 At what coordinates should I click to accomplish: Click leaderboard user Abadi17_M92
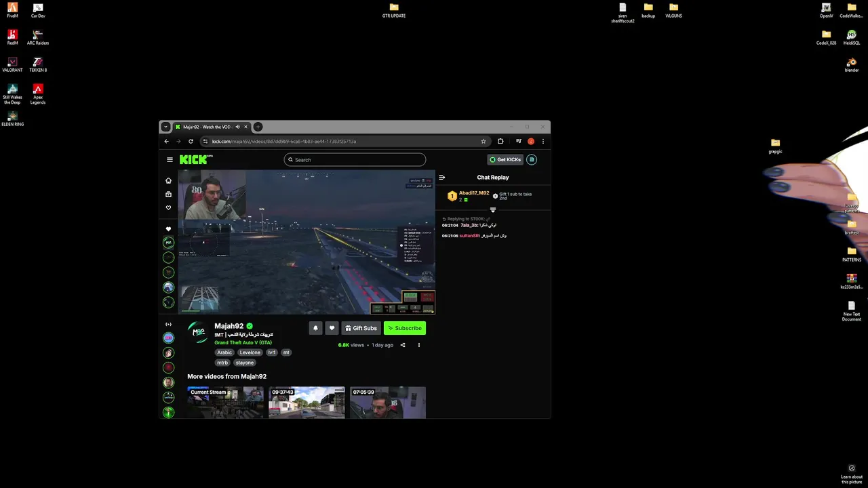[x=474, y=193]
